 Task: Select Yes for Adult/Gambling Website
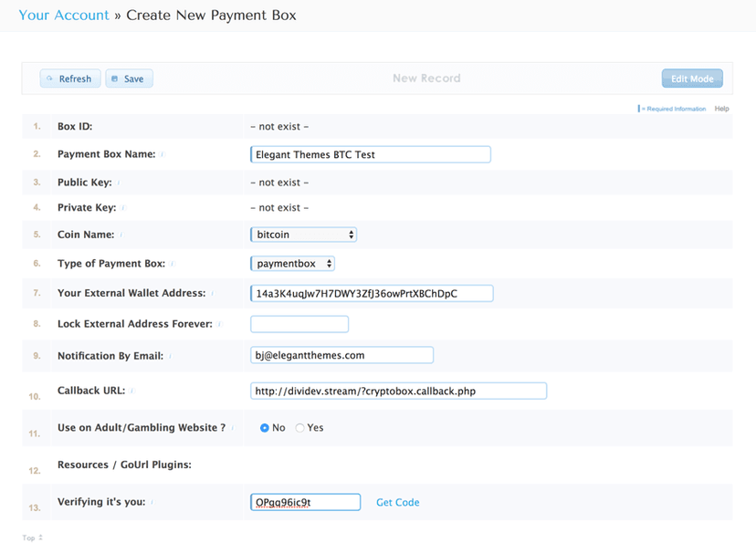299,427
